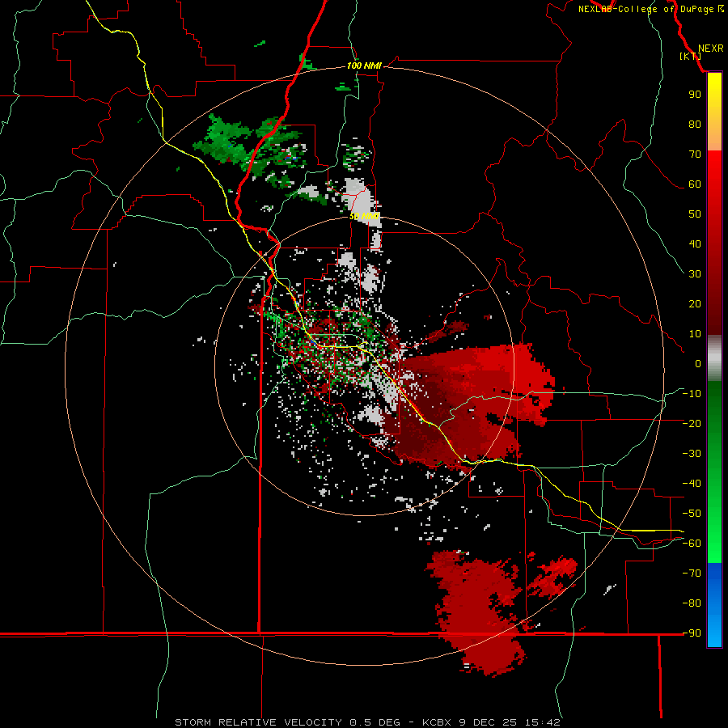The width and height of the screenshot is (728, 728).
Task: Click the 50 value on the velocity scale
Action: coord(695,214)
